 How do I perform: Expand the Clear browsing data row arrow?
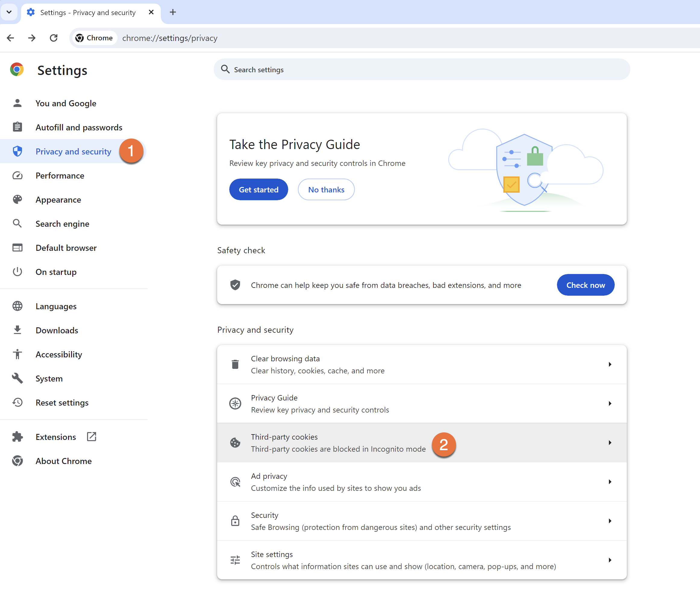[610, 364]
